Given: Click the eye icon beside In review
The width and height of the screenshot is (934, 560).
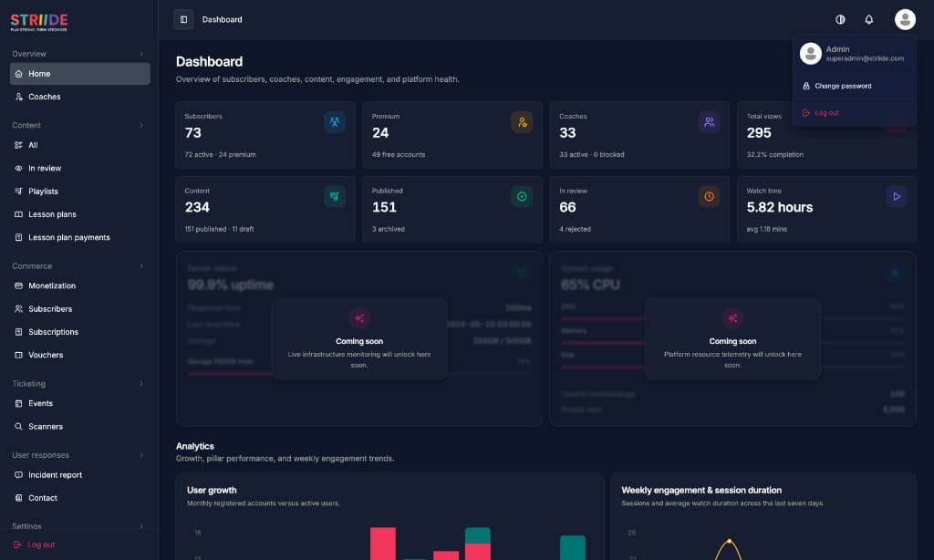Looking at the screenshot, I should click(x=18, y=168).
